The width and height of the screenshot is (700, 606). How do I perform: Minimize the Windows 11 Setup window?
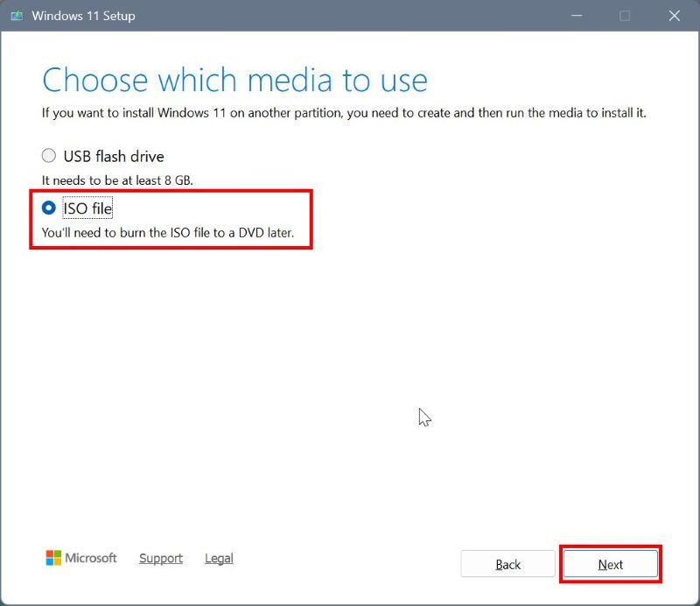tap(576, 16)
